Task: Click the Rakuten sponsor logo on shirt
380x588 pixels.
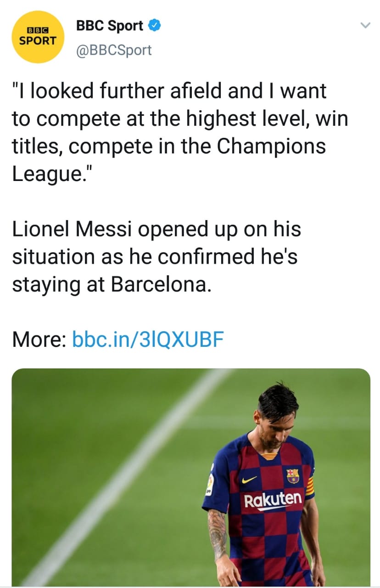Action: (273, 500)
